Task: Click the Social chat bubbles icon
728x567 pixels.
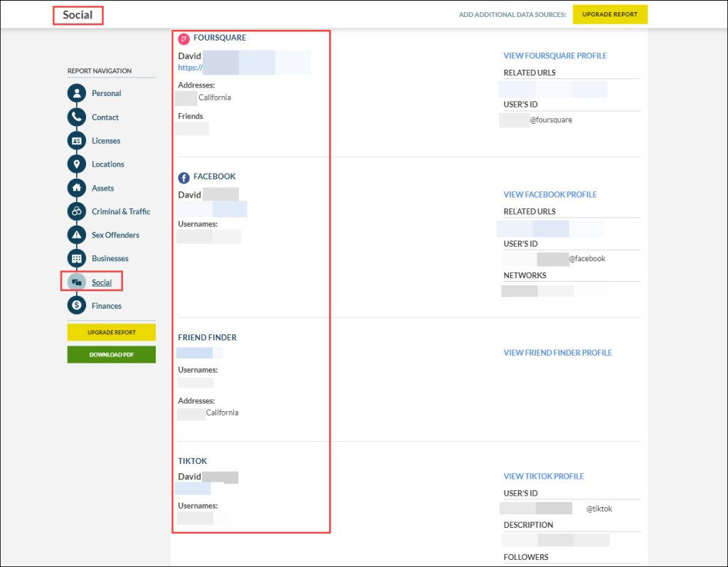Action: pos(77,282)
